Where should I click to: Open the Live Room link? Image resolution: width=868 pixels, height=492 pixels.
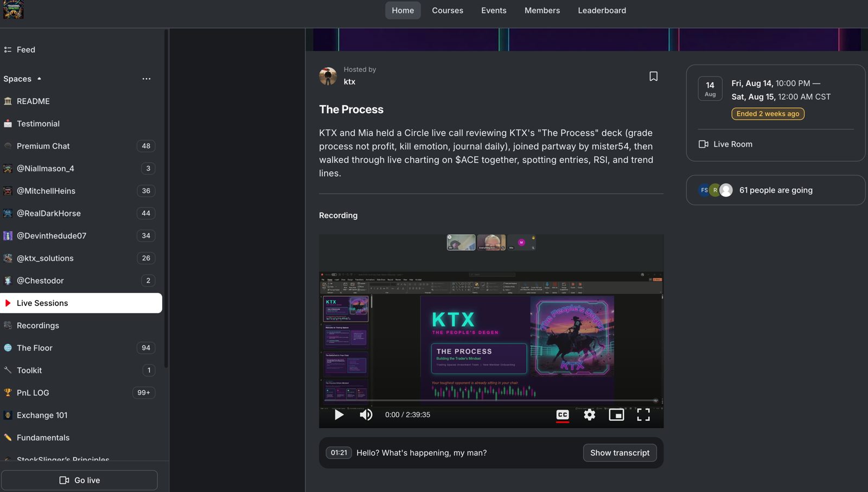click(725, 144)
